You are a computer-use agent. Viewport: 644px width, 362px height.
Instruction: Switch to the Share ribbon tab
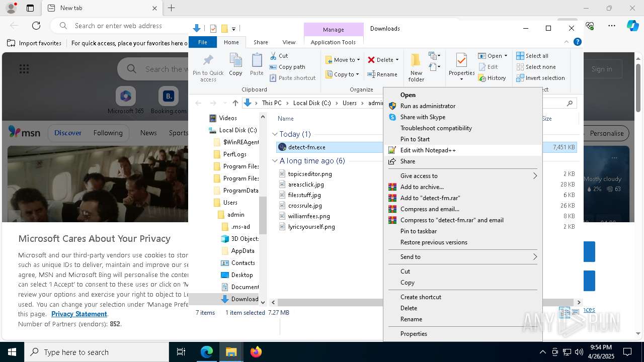click(x=261, y=42)
